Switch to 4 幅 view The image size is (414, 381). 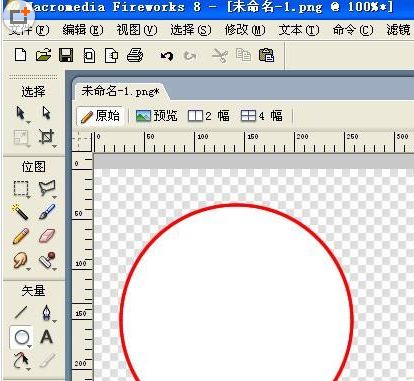[x=262, y=116]
